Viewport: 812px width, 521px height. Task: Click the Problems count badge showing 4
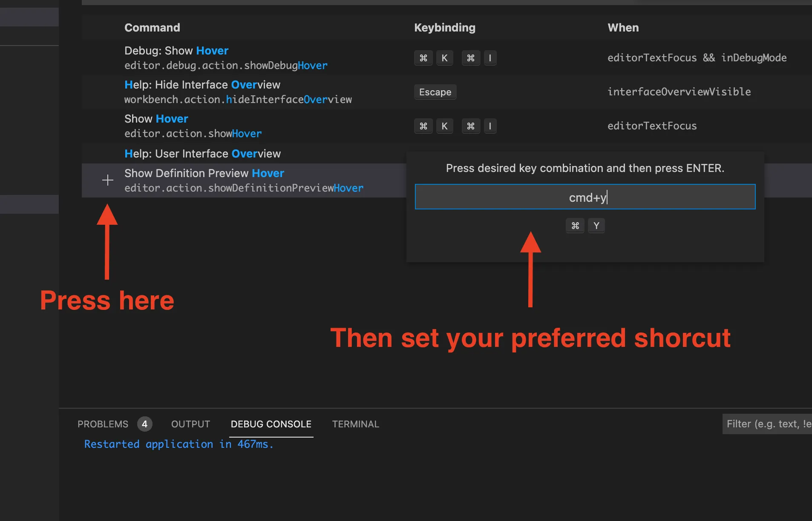pos(144,424)
